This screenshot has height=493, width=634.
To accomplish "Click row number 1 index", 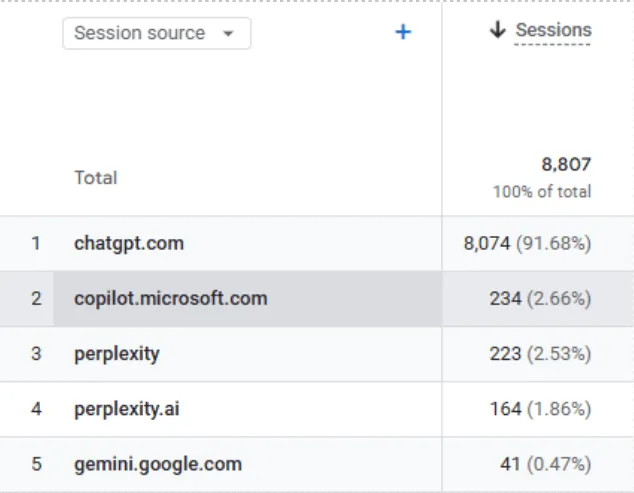I will coord(36,243).
